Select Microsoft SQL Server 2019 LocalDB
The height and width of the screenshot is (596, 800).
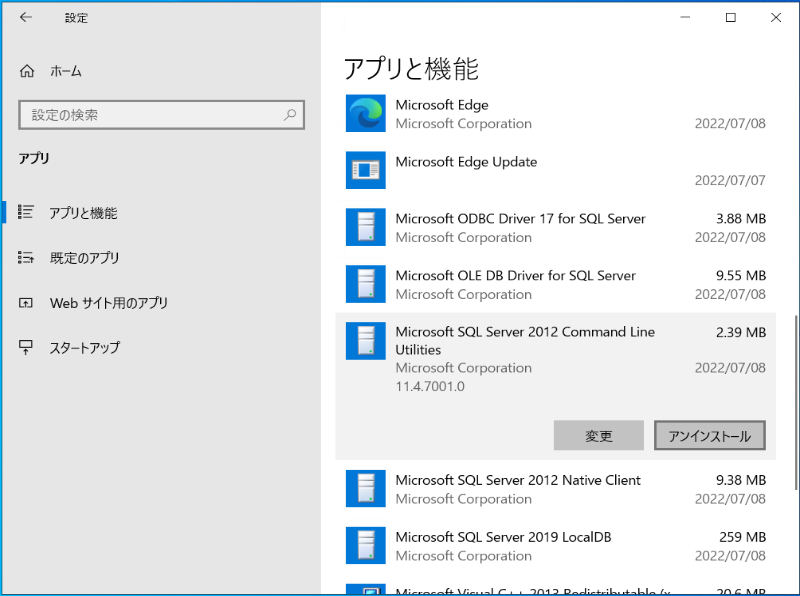point(556,546)
